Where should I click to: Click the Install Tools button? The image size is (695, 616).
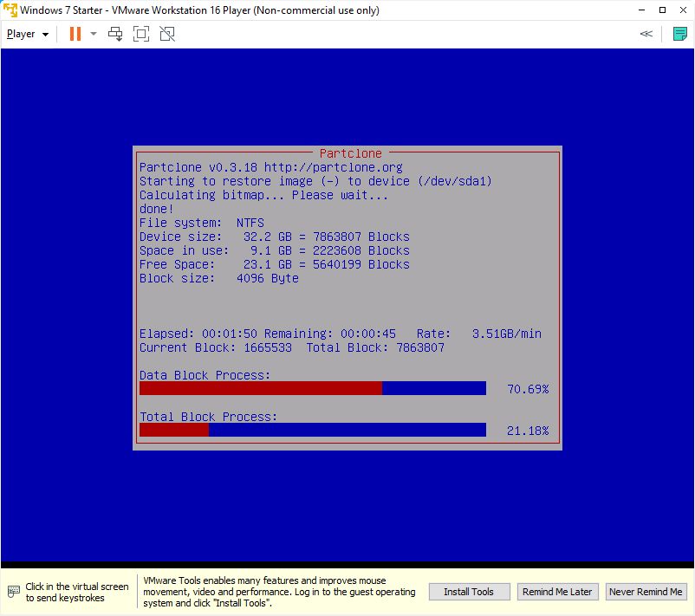point(469,592)
